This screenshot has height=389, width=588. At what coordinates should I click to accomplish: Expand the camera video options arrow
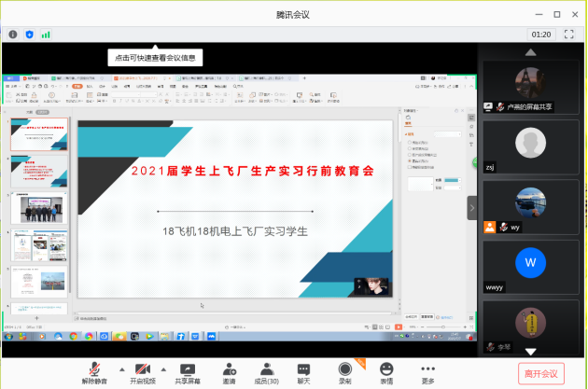tap(164, 368)
